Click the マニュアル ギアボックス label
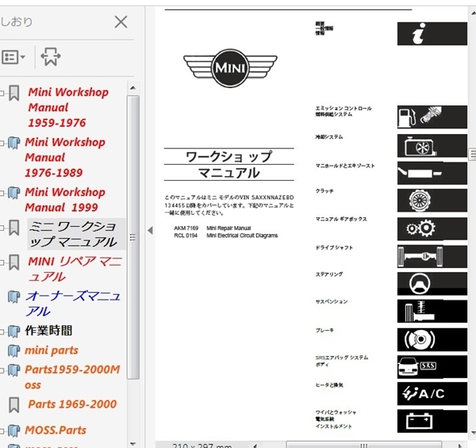Screen dimensions: 476x448 point(341,219)
